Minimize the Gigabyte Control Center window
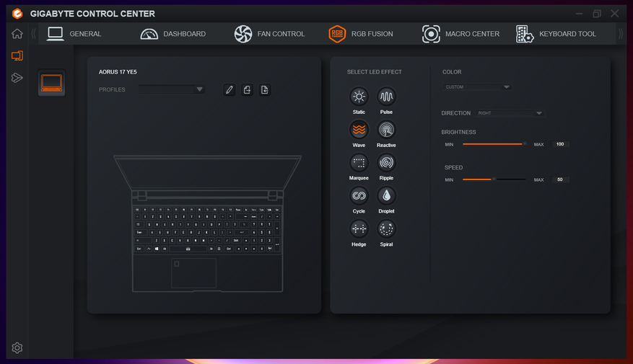The image size is (633, 364). tap(580, 14)
